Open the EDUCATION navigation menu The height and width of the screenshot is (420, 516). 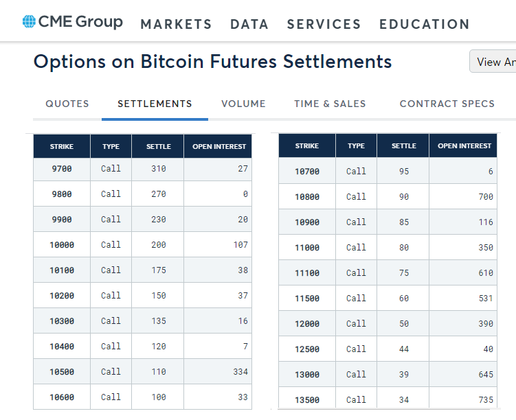(425, 24)
